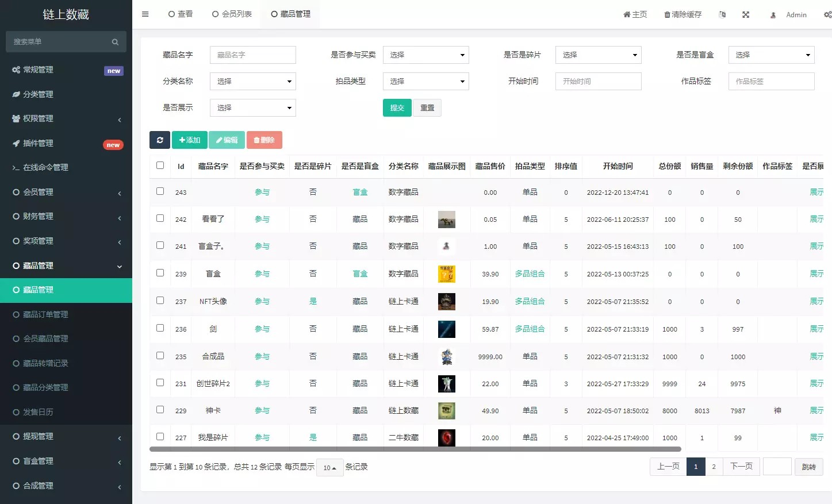The height and width of the screenshot is (504, 832).
Task: Click the 盲盒 thumbnail image in row 239
Action: pyautogui.click(x=446, y=274)
